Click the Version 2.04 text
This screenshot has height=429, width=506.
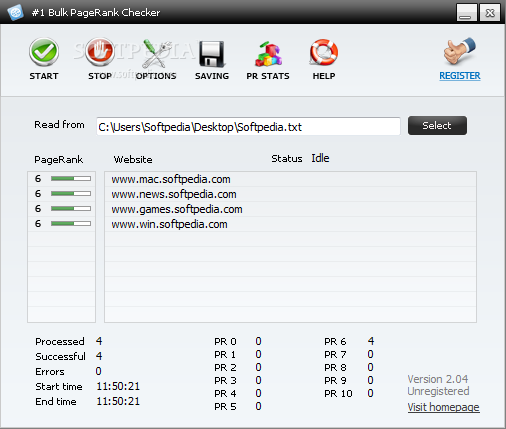(438, 379)
